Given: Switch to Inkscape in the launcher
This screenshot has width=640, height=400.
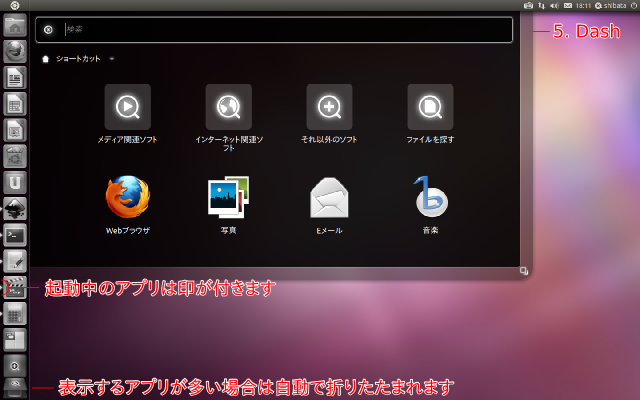Looking at the screenshot, I should (15, 209).
